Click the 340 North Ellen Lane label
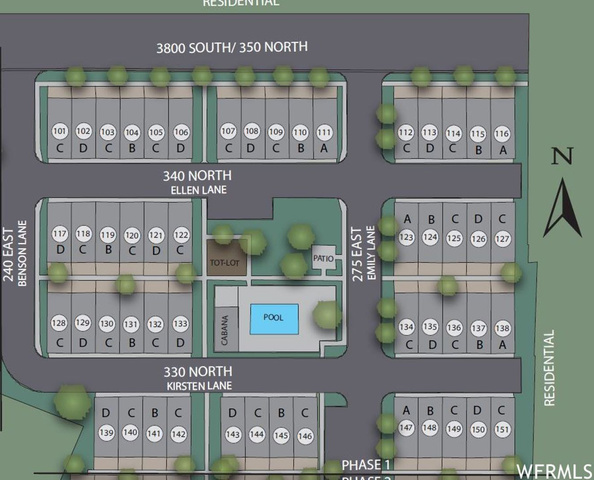The width and height of the screenshot is (594, 480). click(x=198, y=182)
